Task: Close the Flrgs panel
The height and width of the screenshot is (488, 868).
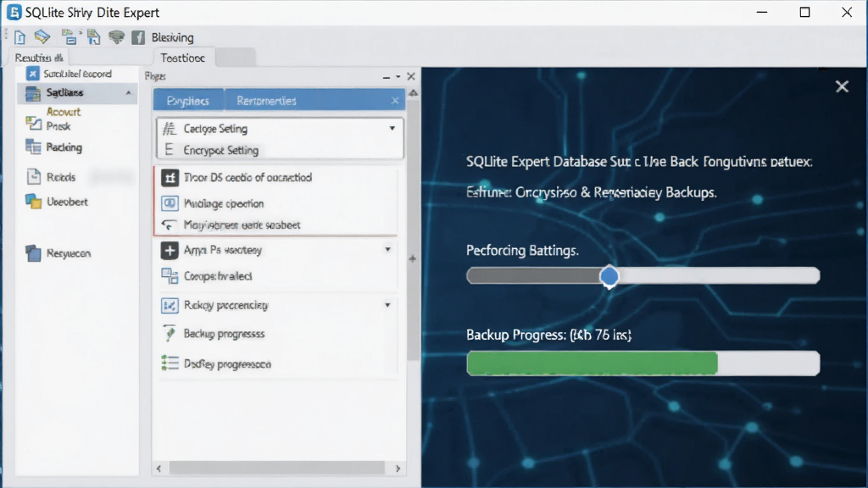Action: click(x=411, y=76)
